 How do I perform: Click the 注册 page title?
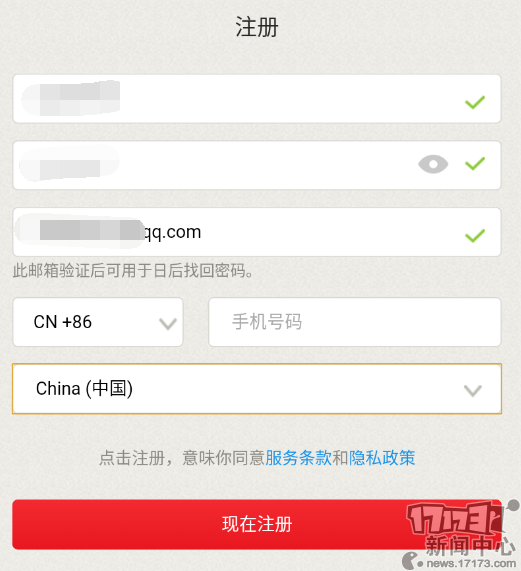pyautogui.click(x=257, y=27)
